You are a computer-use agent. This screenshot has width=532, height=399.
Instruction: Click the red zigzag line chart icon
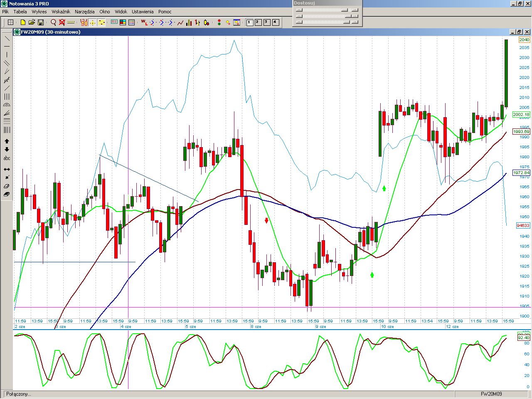click(180, 22)
